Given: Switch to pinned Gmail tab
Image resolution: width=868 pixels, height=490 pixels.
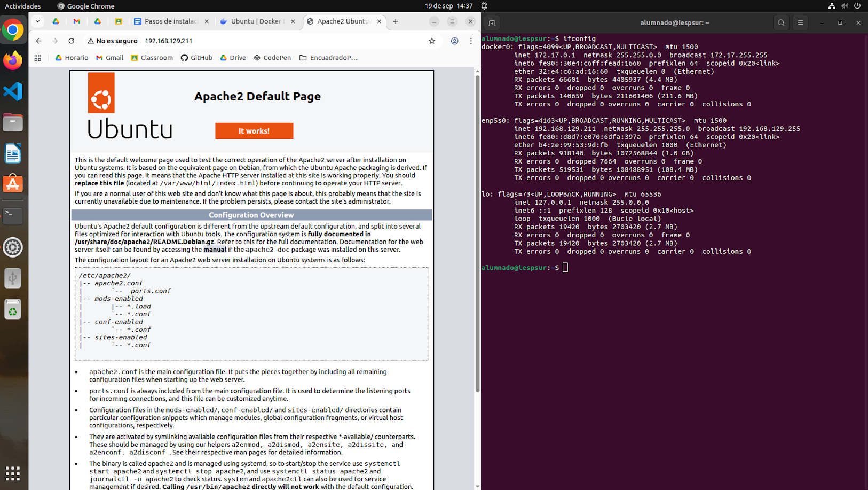Looking at the screenshot, I should [77, 21].
